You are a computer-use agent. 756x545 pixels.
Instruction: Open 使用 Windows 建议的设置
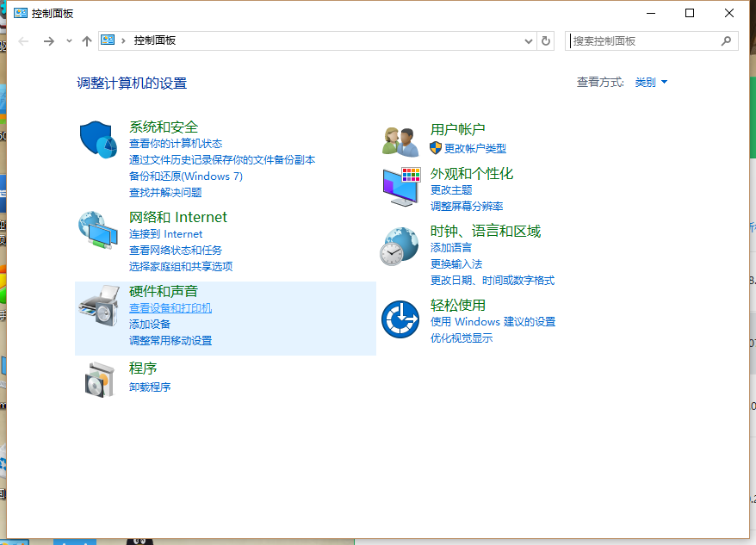493,322
